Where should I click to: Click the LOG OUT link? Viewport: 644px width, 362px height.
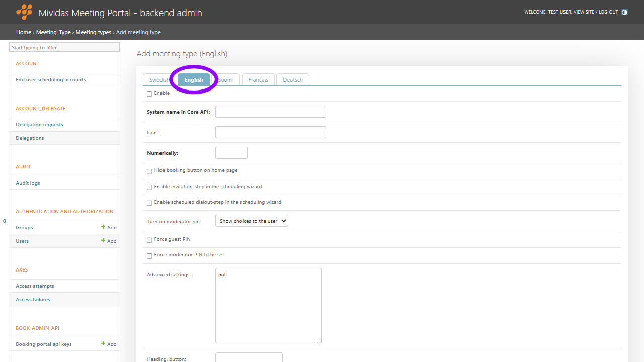[x=608, y=12]
